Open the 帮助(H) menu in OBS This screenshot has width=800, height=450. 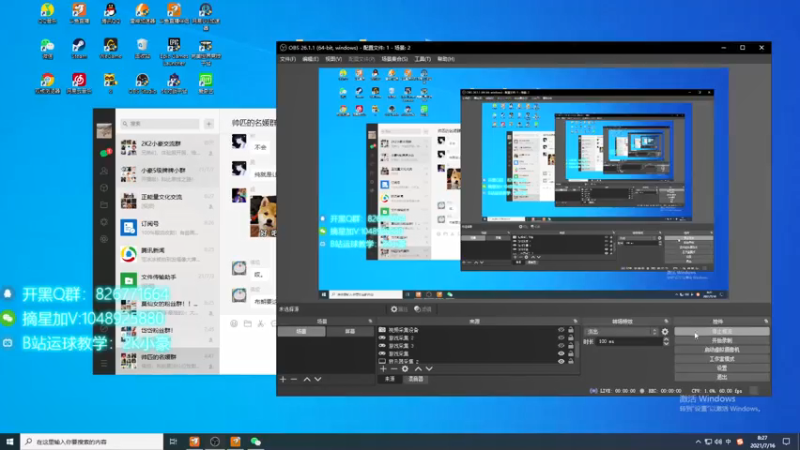(446, 59)
